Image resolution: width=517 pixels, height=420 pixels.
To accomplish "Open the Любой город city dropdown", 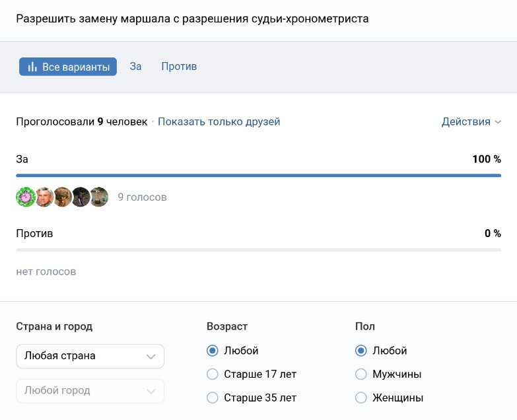I will [x=90, y=390].
